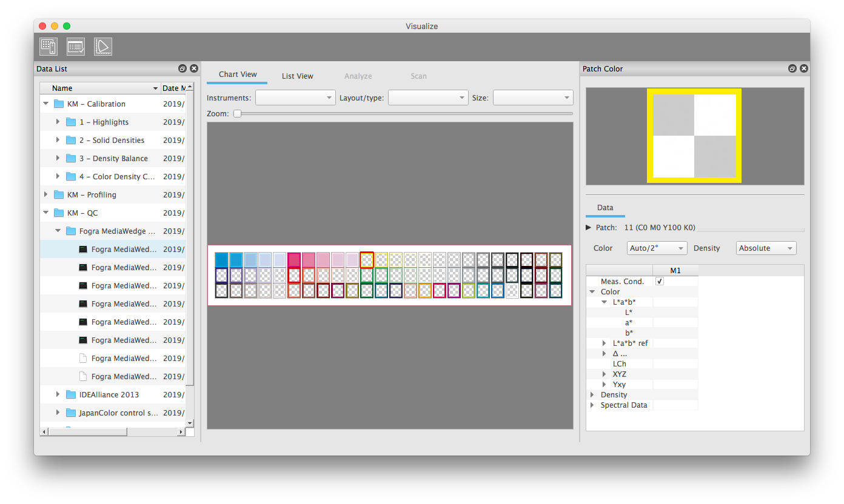The height and width of the screenshot is (504, 844).
Task: Click the checklist verification toolbar icon
Action: [x=76, y=47]
